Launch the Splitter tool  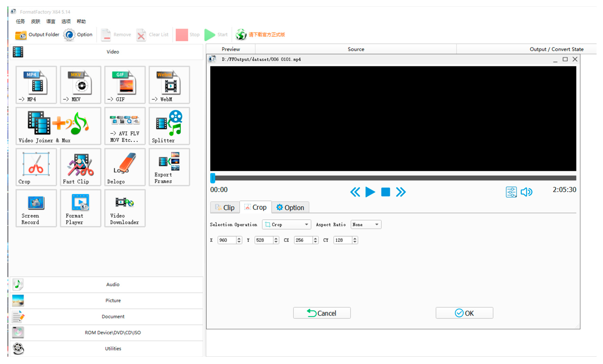click(x=169, y=126)
